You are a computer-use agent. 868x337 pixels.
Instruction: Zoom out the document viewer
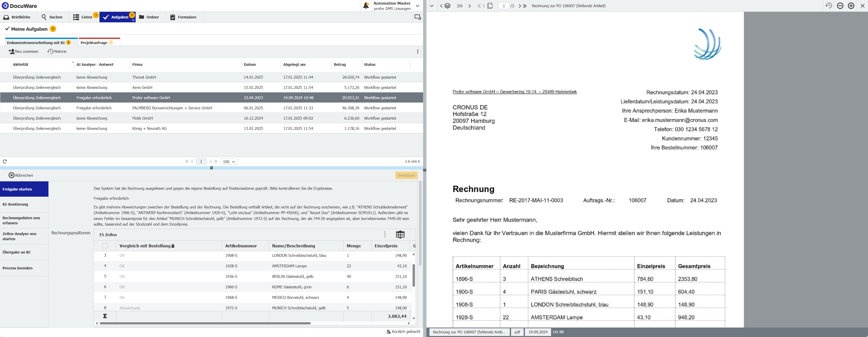840,6
